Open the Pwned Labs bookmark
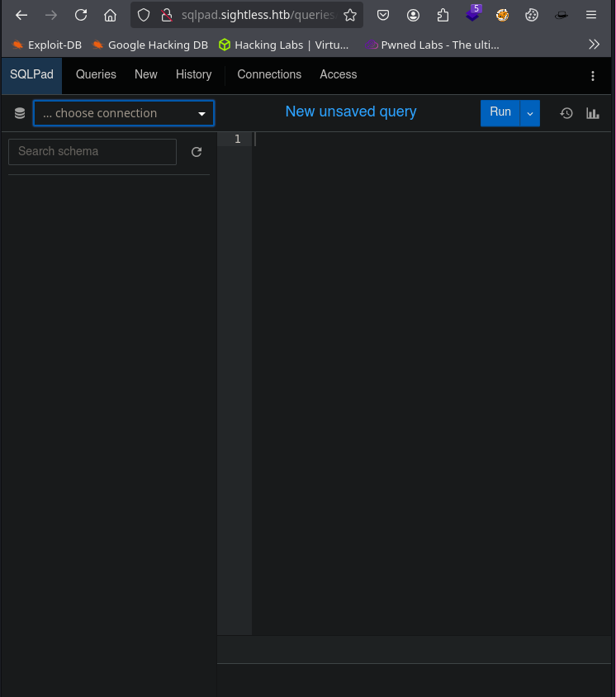Image resolution: width=616 pixels, height=697 pixels. [432, 45]
